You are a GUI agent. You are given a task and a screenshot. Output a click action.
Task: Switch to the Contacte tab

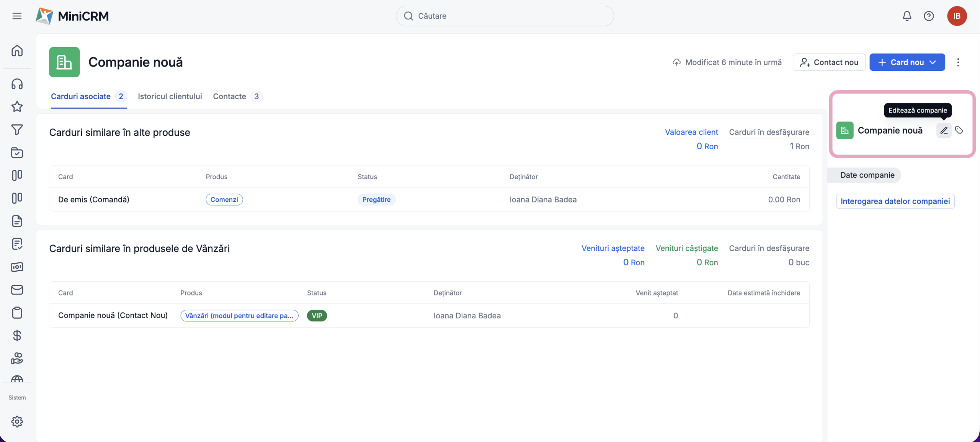coord(229,96)
